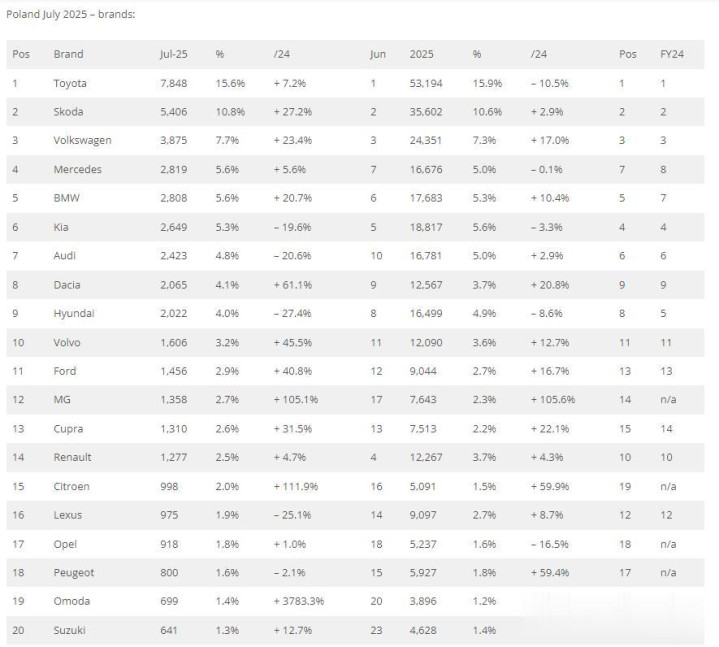Select the Renault brand name

72,458
